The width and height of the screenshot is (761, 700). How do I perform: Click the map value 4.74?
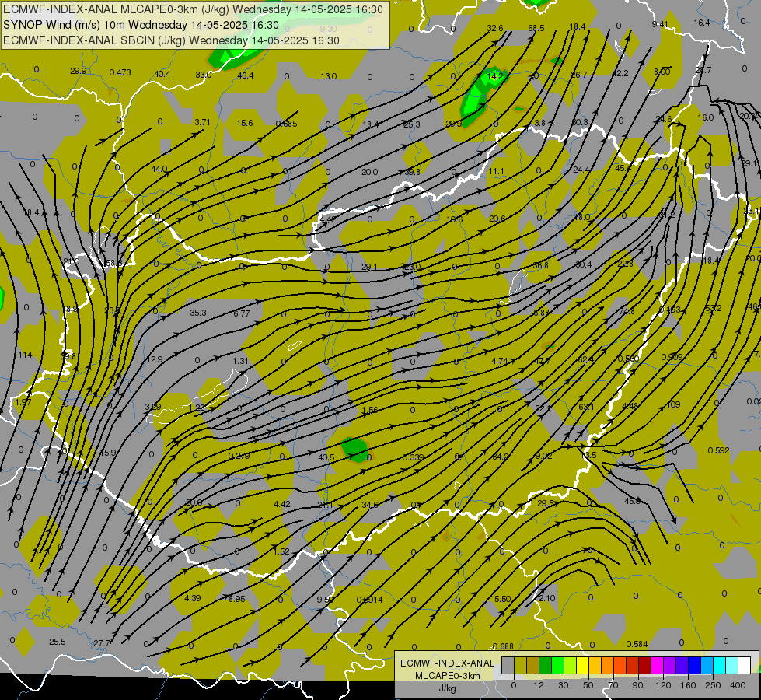pyautogui.click(x=500, y=361)
